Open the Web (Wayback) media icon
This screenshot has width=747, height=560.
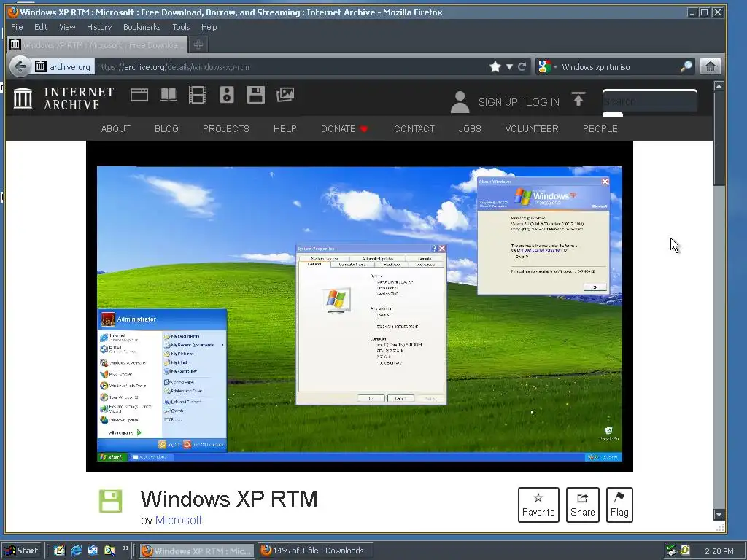pos(139,96)
